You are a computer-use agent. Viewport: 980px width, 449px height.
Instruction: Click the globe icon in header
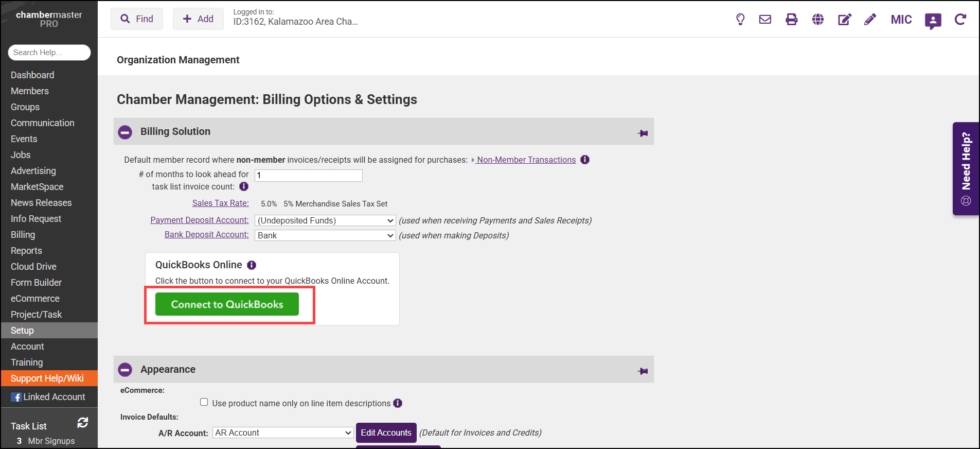click(818, 20)
